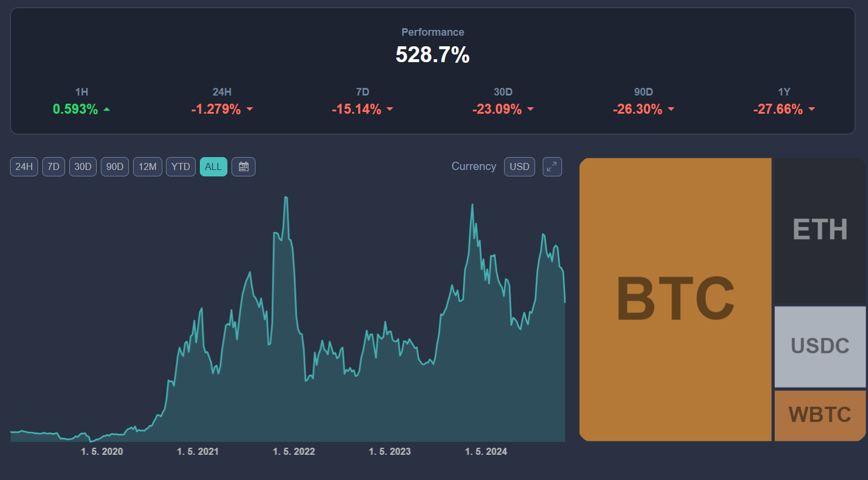Select the ALL time range
Screen dimensions: 868x480
click(213, 167)
